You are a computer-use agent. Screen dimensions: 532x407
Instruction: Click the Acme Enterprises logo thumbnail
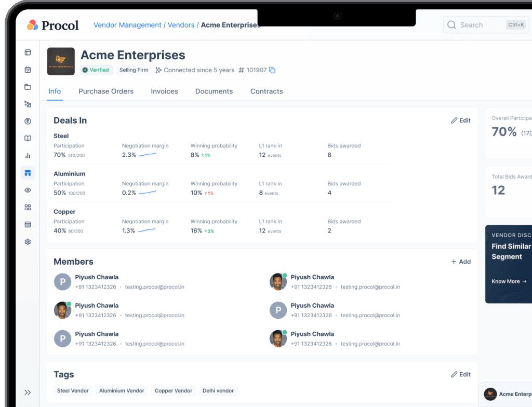click(x=61, y=61)
